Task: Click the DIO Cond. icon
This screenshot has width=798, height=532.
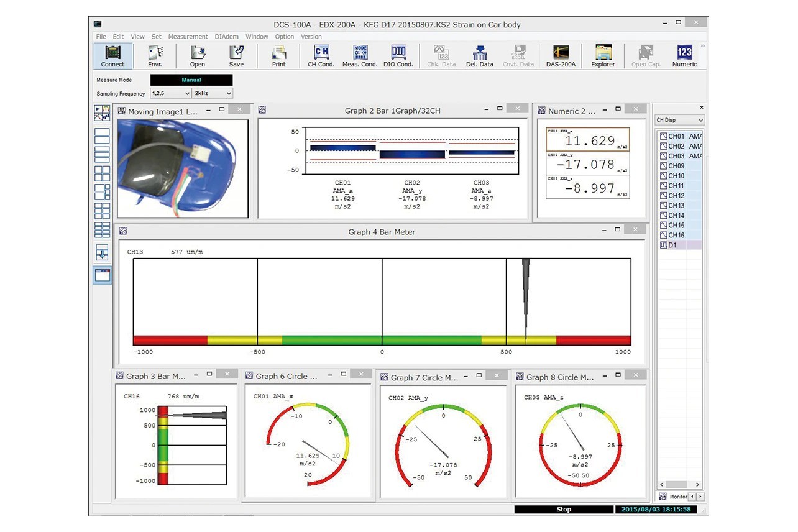Action: [398, 56]
